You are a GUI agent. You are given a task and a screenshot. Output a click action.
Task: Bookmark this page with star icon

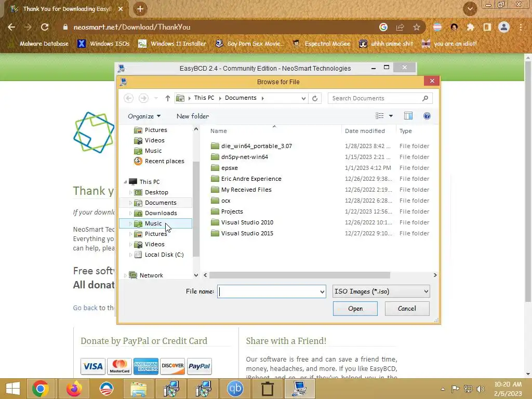(x=417, y=27)
